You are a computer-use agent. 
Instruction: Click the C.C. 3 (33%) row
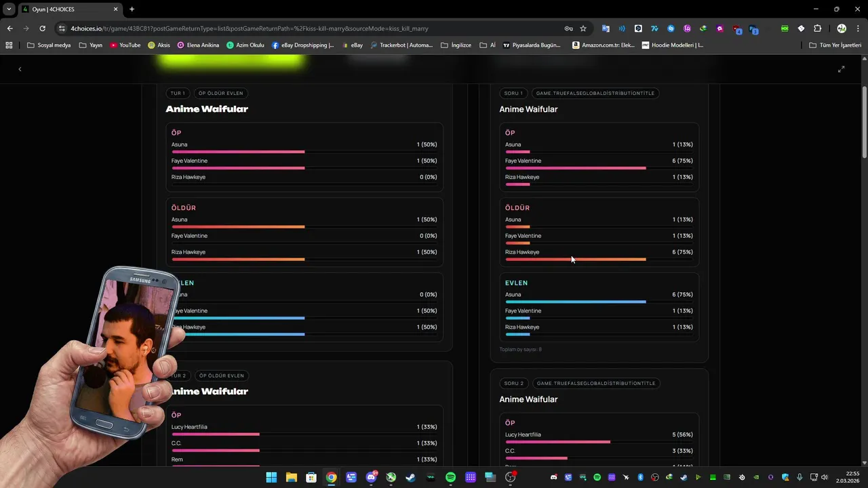pyautogui.click(x=599, y=453)
